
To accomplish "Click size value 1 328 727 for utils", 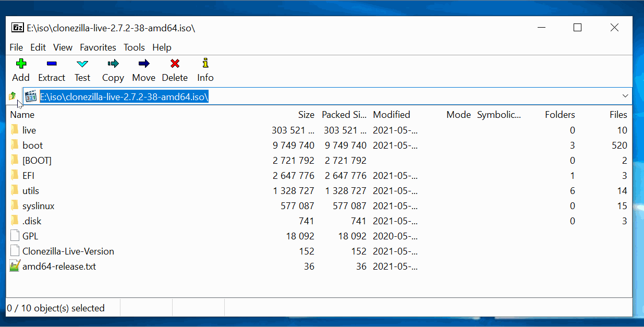I will [x=294, y=190].
